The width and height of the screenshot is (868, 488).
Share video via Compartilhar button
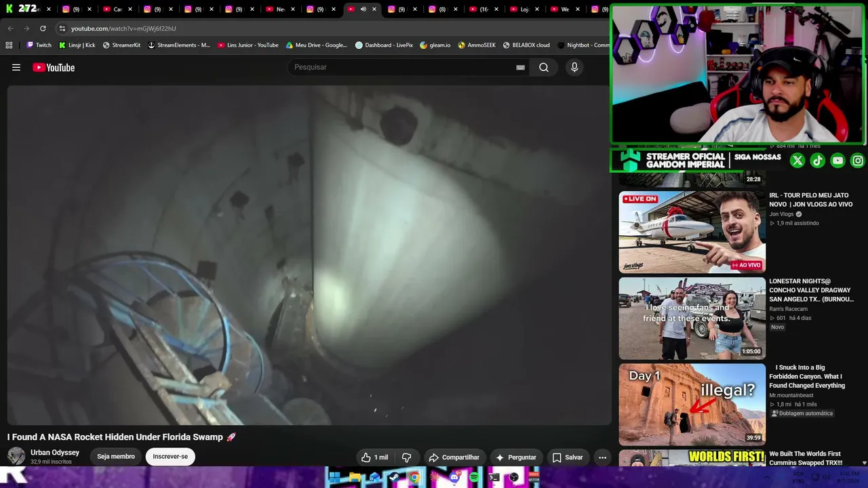tap(454, 457)
